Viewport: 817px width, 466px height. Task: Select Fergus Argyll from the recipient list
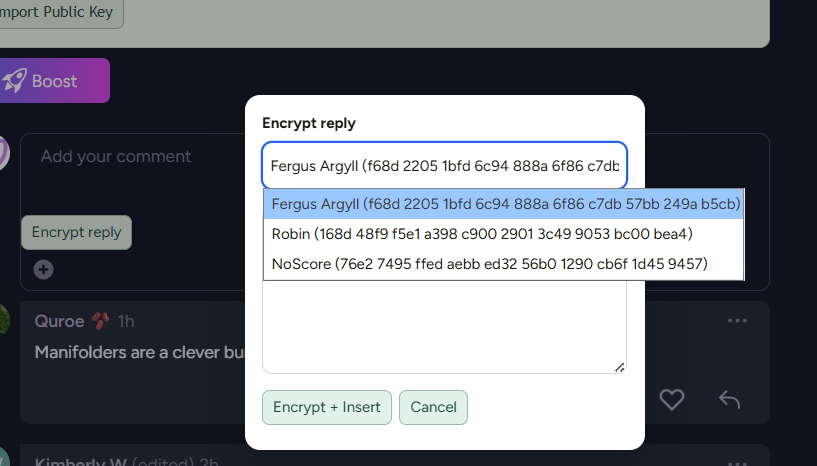505,204
